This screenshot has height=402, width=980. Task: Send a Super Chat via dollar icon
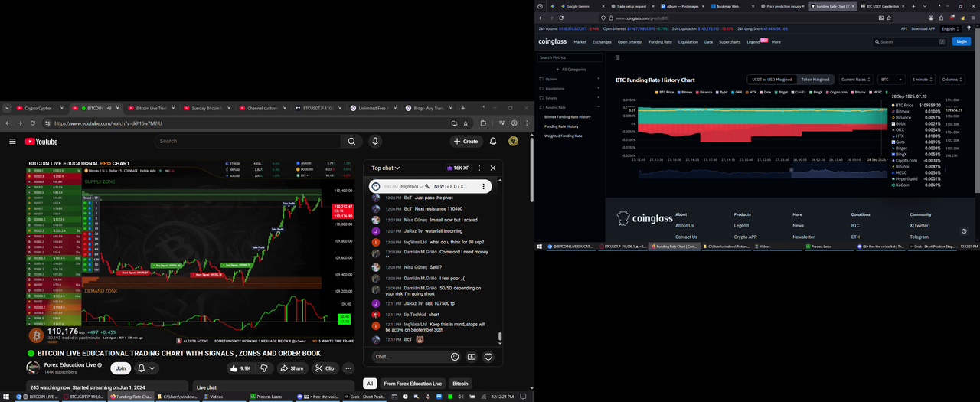click(x=472, y=356)
